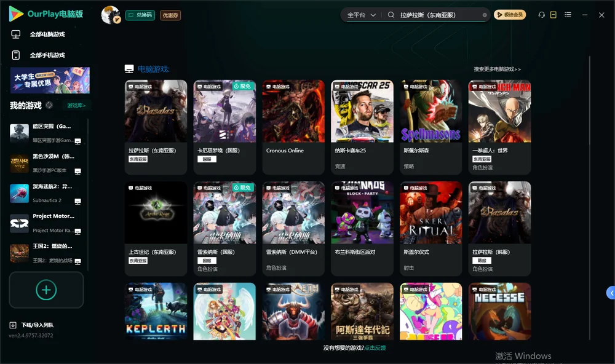Click the plus icon to add game

46,290
